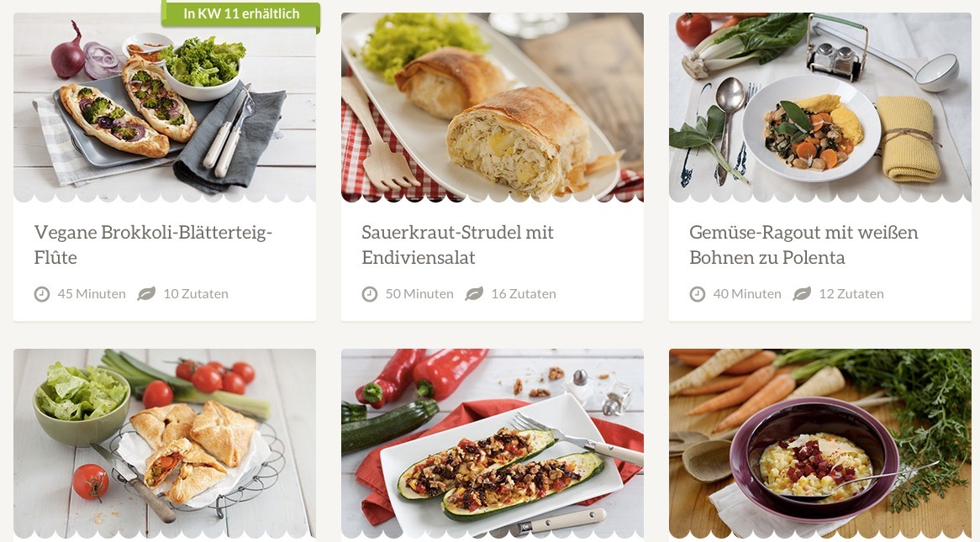This screenshot has width=980, height=542.
Task: Click the clock icon beside 45 Minuten
Action: tap(42, 294)
